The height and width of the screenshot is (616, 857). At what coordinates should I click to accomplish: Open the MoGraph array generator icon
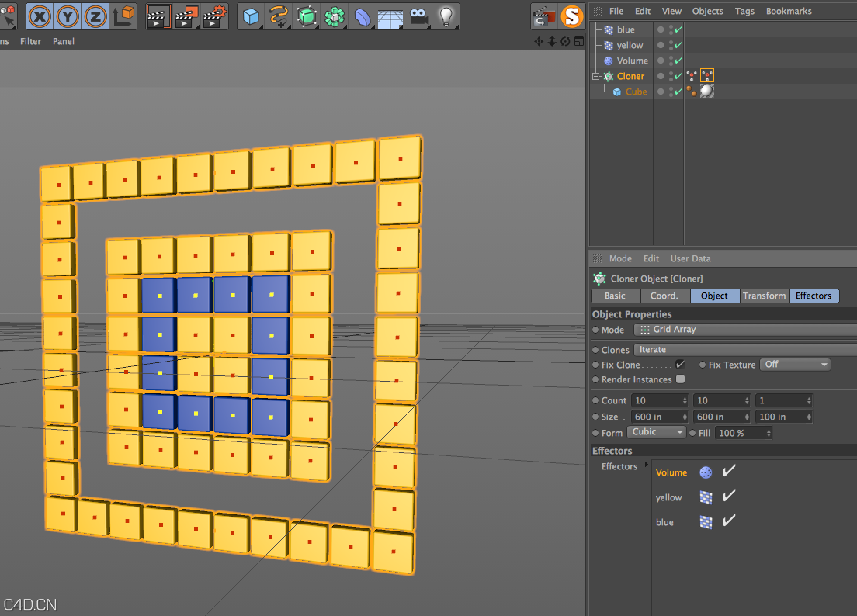(x=335, y=16)
